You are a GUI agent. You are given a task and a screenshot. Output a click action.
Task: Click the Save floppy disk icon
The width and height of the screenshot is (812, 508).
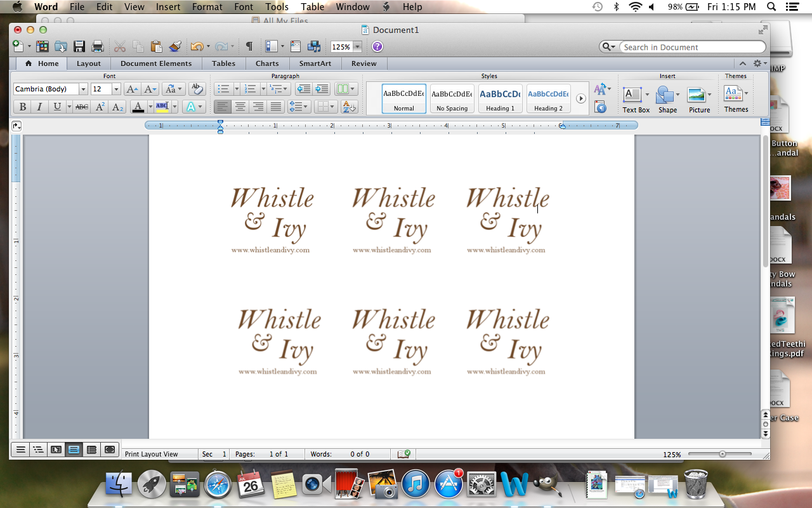point(79,46)
